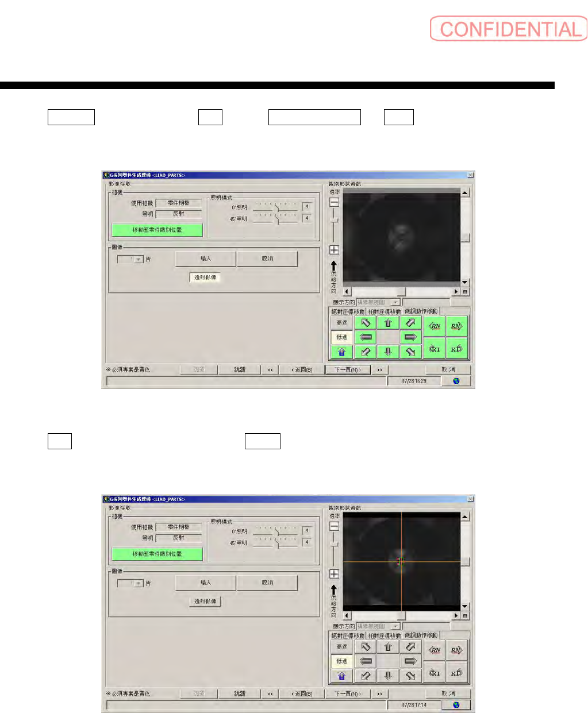Screen dimensions: 588x713
Task: Click 下一頁(N) button in upper window
Action: coord(348,370)
